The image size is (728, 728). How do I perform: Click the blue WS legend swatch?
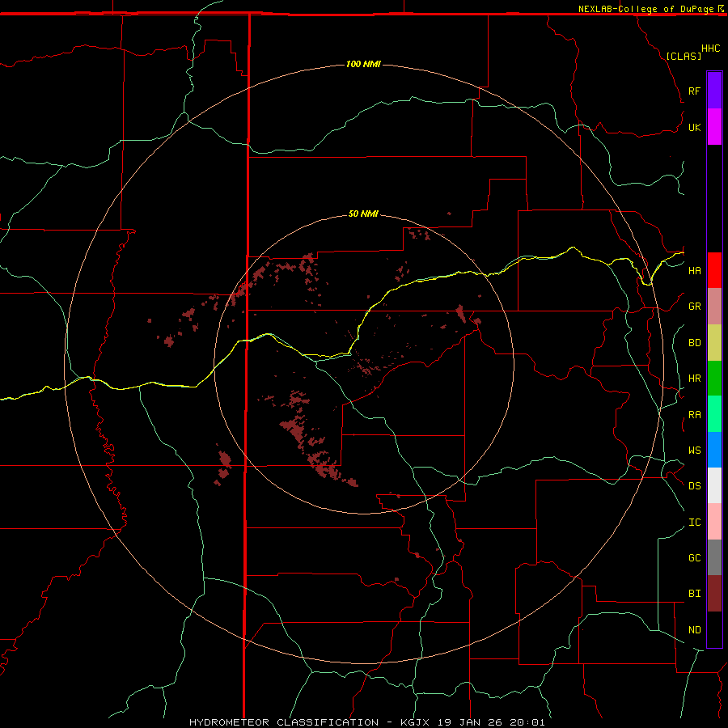[x=714, y=450]
